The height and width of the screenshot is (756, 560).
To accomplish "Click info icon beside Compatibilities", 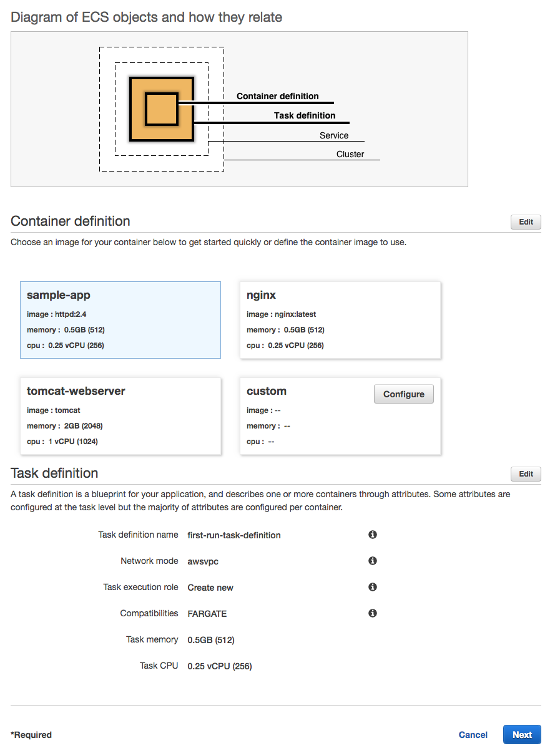I will click(373, 613).
